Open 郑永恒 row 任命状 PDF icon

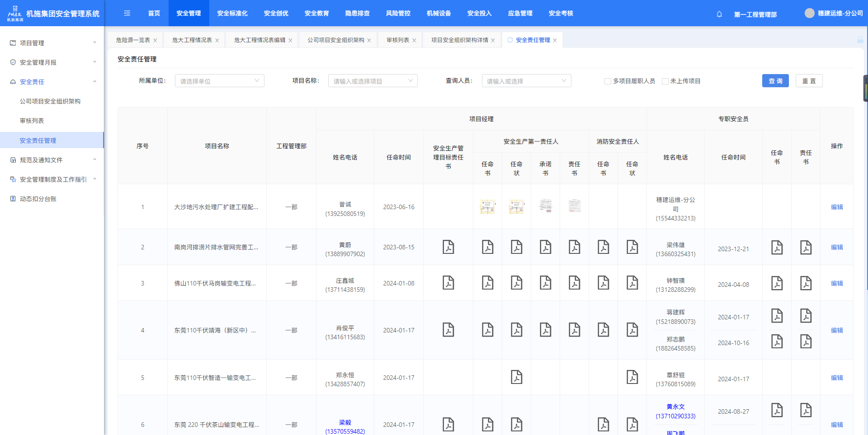coord(516,377)
